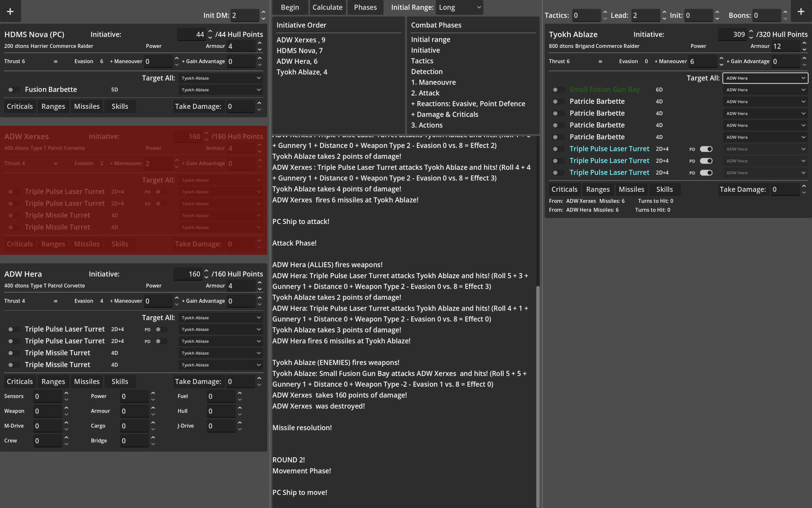Click '2. Attack' in Combat Phases list
The width and height of the screenshot is (812, 508).
pyautogui.click(x=425, y=93)
